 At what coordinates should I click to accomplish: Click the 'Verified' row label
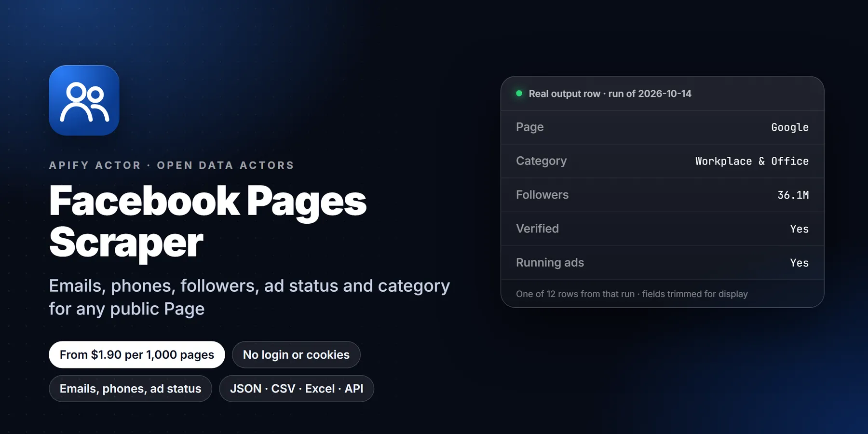pyautogui.click(x=537, y=229)
